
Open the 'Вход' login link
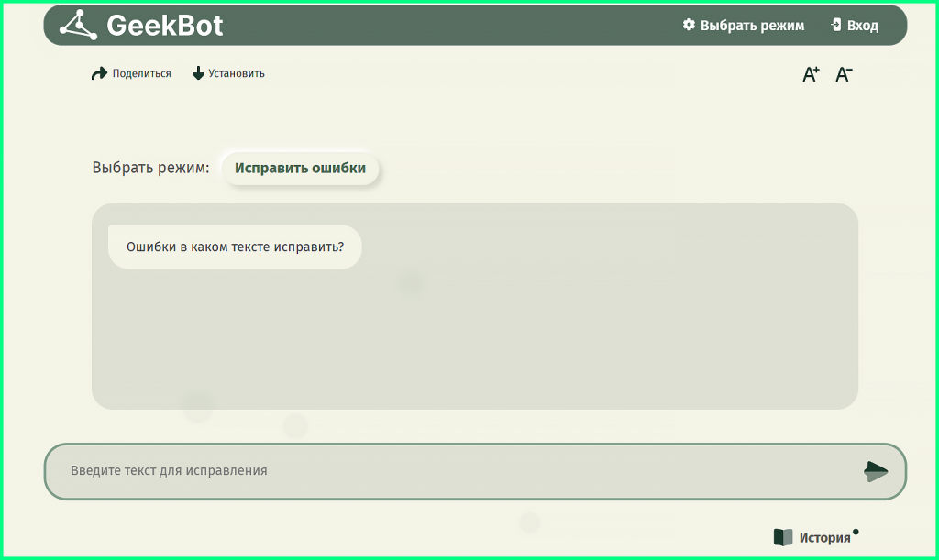pyautogui.click(x=862, y=26)
